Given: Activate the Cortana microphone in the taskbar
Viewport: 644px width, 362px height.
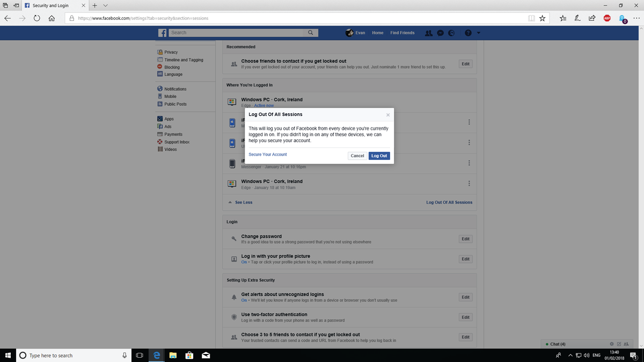Looking at the screenshot, I should click(x=124, y=355).
